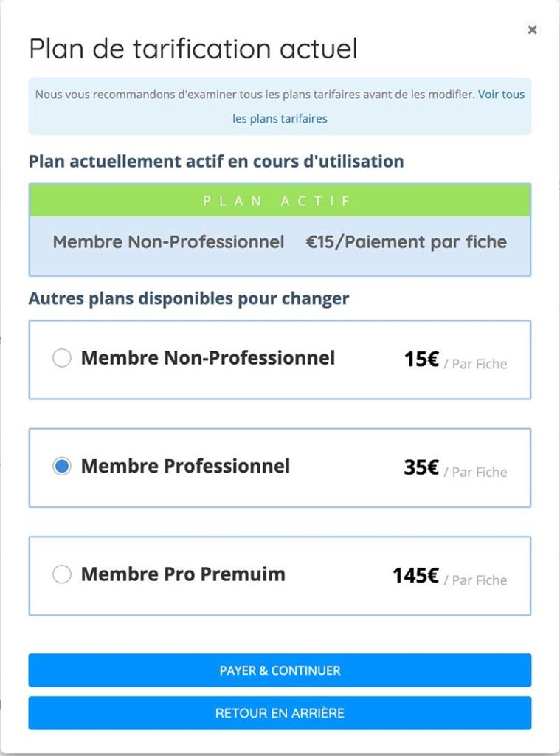The image size is (560, 756).
Task: Select the Membre Non-Professionnel radio button
Action: (x=62, y=359)
